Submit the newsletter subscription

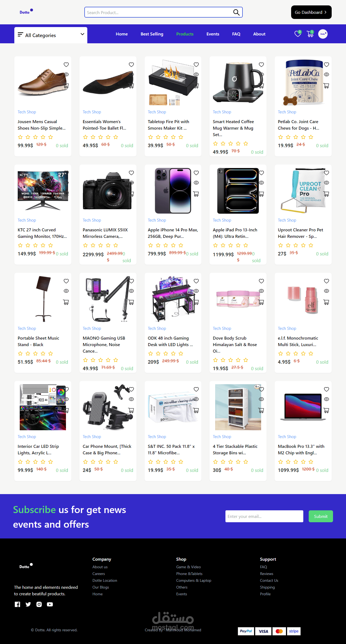click(321, 516)
